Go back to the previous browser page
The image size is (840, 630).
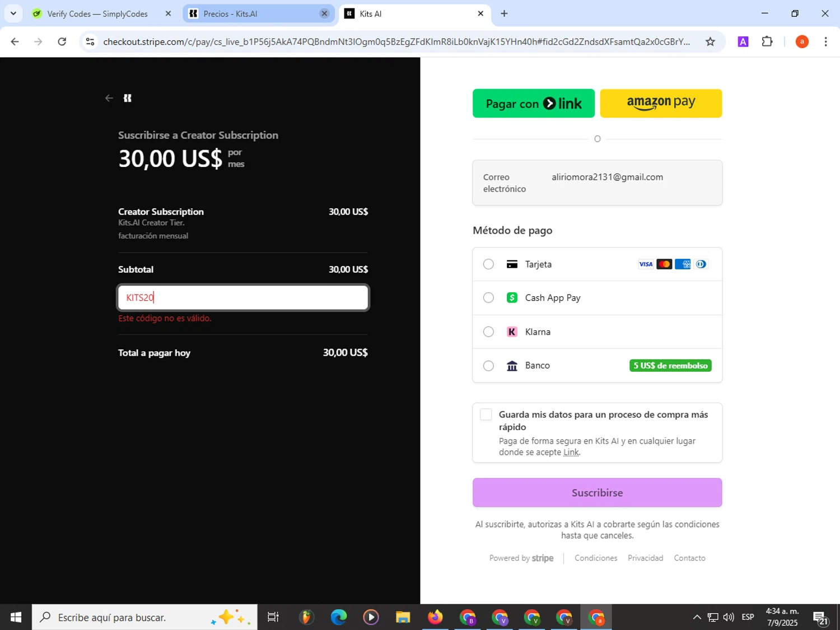(x=15, y=41)
